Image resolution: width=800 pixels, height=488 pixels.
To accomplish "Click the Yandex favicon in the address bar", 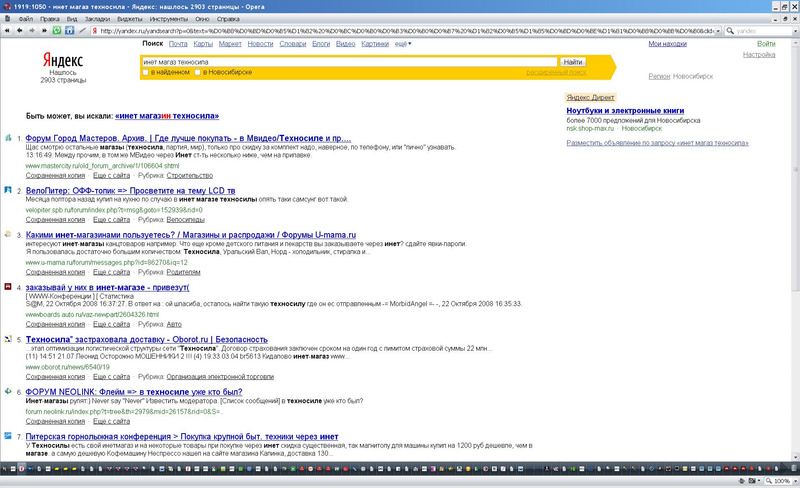I will (x=95, y=31).
